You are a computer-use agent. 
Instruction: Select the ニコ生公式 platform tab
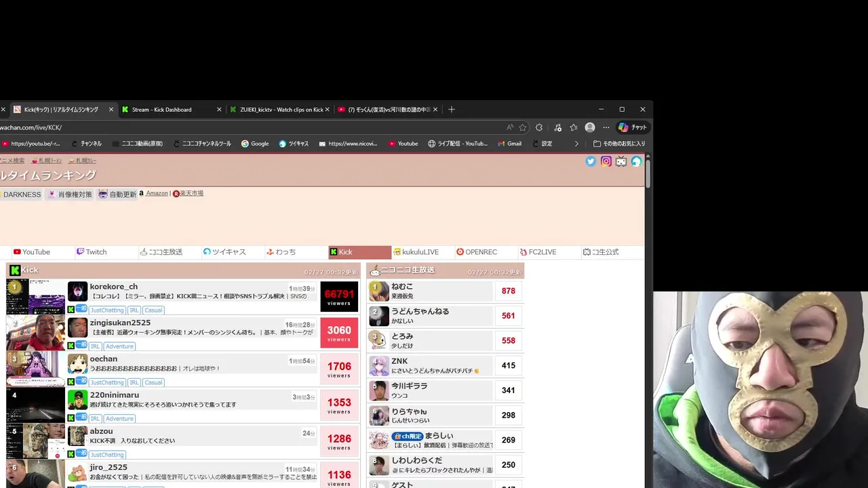[x=612, y=252]
